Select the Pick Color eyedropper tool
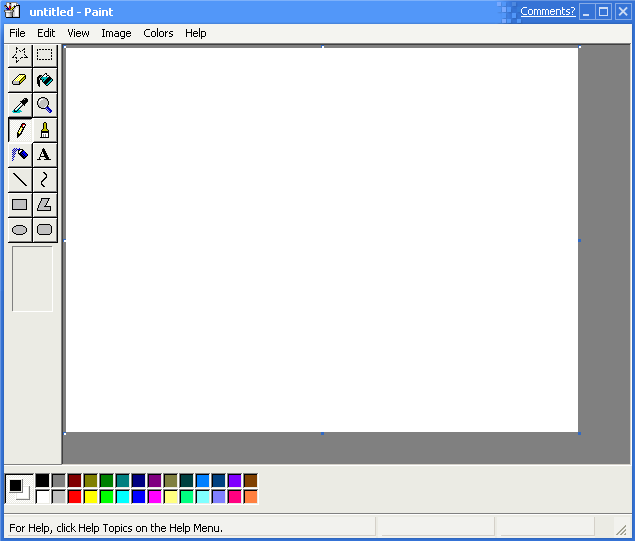This screenshot has width=635, height=541. coord(20,105)
